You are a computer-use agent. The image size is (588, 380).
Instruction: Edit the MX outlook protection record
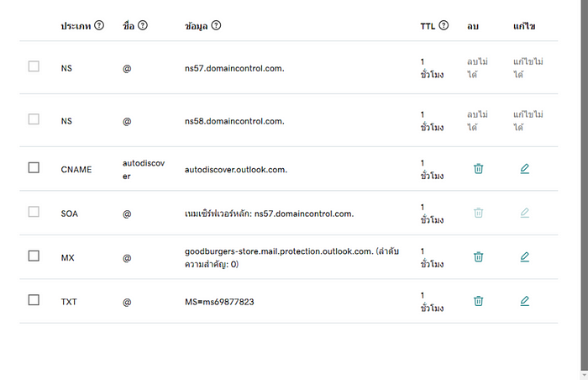[x=525, y=257]
